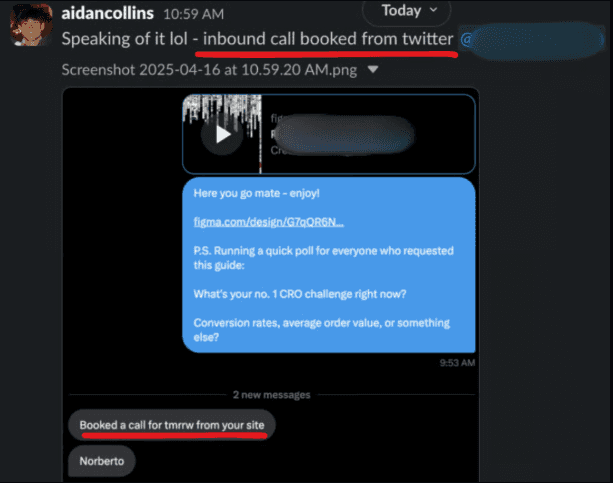This screenshot has height=483, width=613.
Task: Click the 'inbound call booked from twitter' text
Action: coord(328,39)
